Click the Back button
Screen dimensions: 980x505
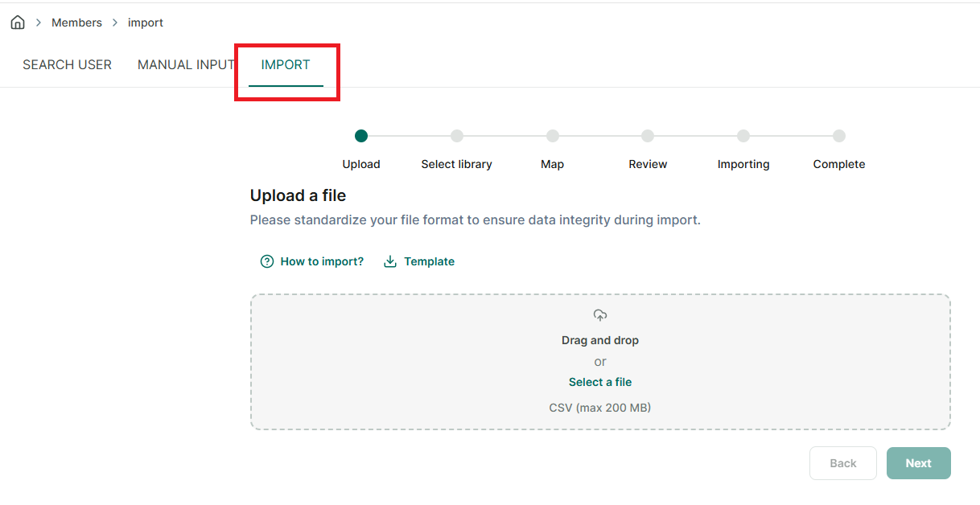click(843, 463)
